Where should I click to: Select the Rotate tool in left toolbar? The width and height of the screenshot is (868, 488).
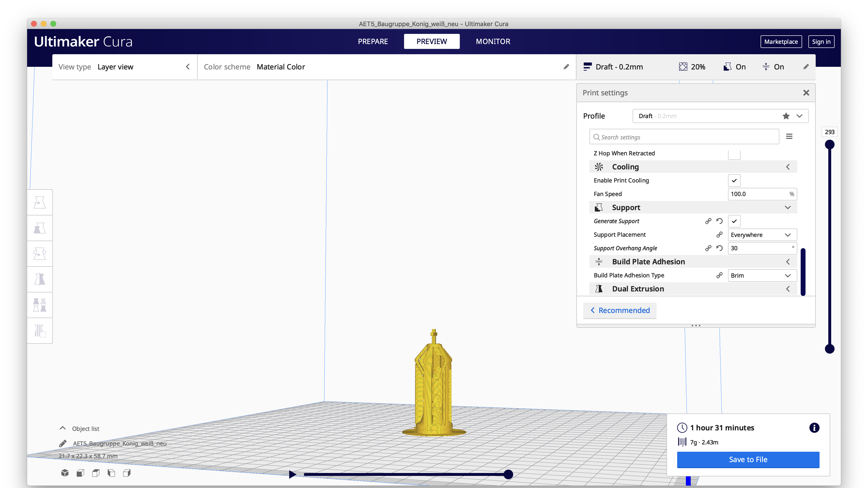pyautogui.click(x=40, y=254)
